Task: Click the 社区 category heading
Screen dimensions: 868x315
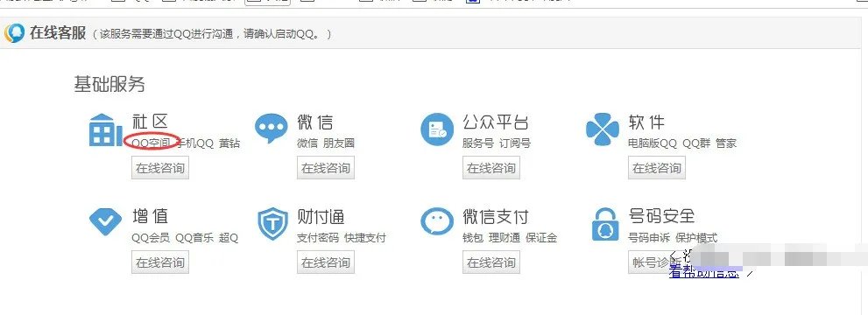Action: point(150,122)
